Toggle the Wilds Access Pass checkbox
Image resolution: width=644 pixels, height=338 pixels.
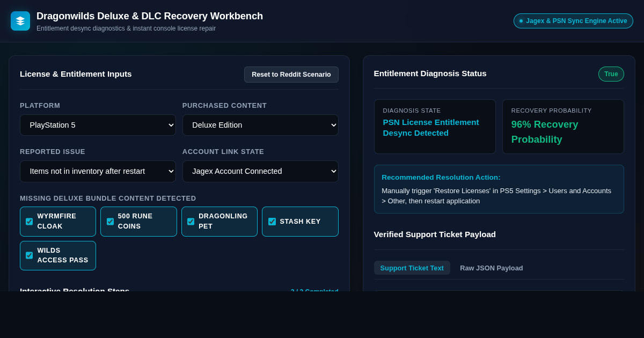[30, 255]
